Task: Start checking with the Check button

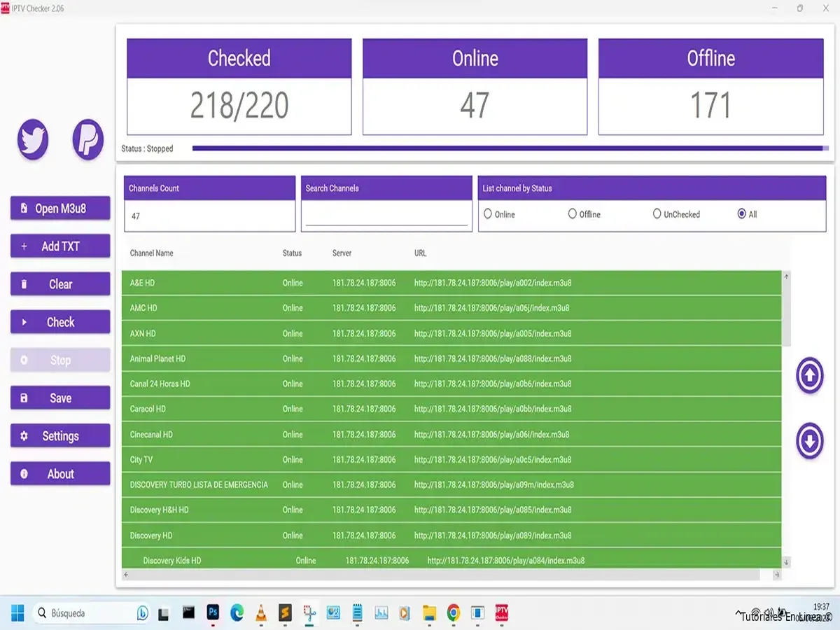Action: point(60,322)
